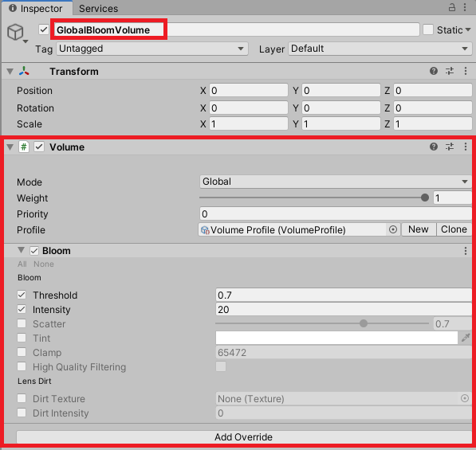Click the Weight slider handle
The height and width of the screenshot is (450, 476).
point(425,198)
